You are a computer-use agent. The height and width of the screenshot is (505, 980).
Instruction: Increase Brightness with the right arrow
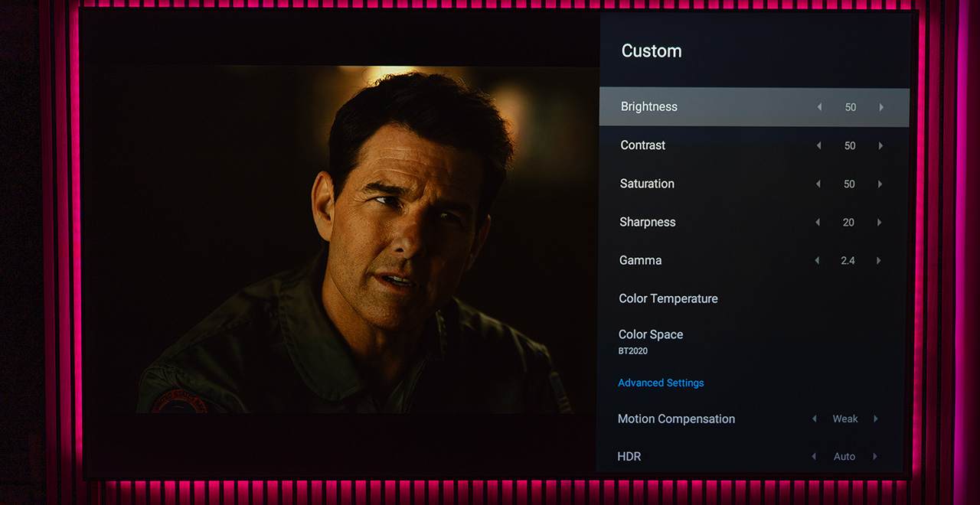(x=881, y=107)
